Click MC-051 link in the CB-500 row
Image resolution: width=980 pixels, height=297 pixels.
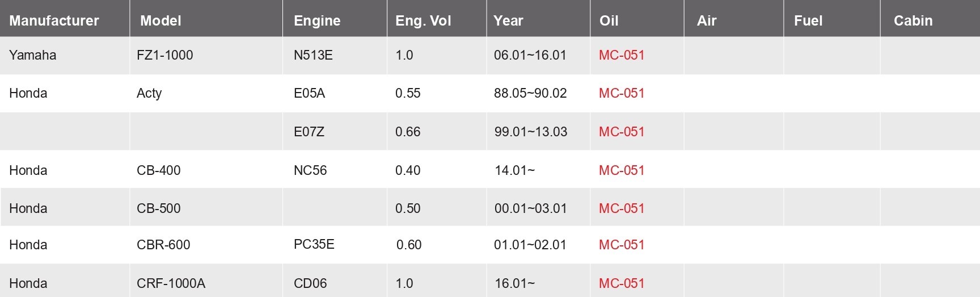(x=622, y=208)
